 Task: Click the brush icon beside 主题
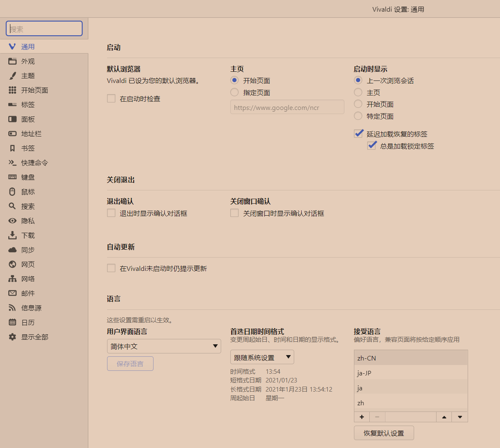tap(12, 75)
